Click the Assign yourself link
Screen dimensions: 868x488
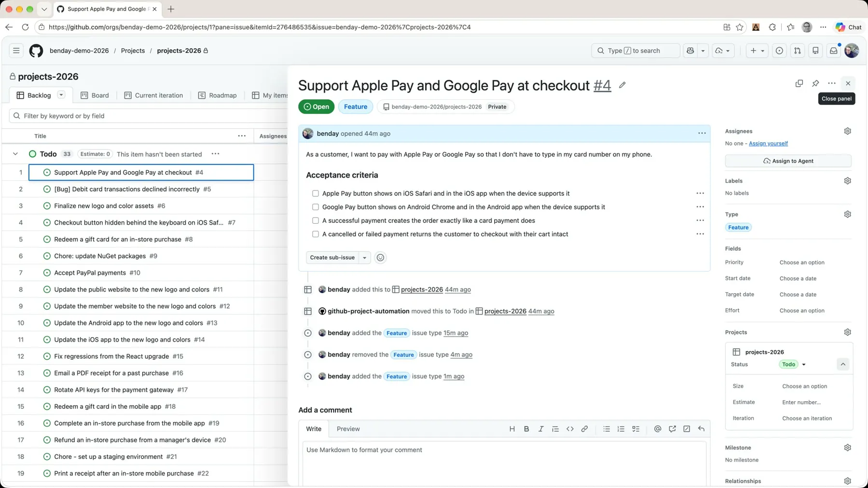click(768, 143)
